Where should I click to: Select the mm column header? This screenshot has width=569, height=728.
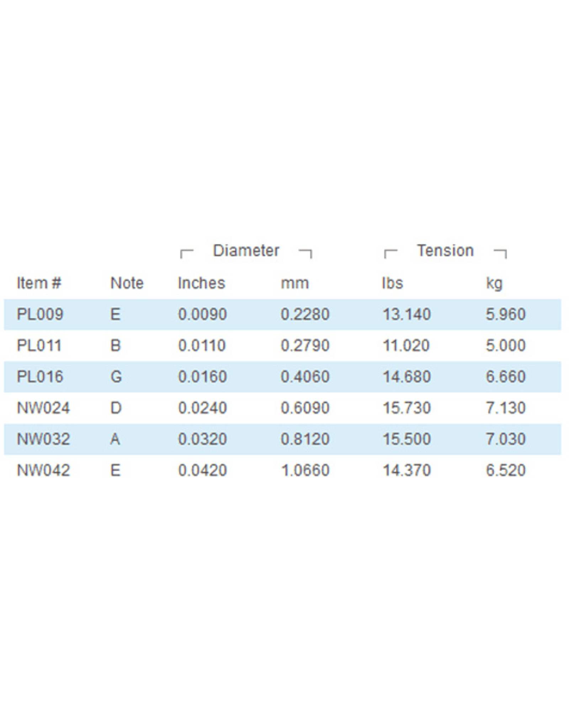point(295,283)
